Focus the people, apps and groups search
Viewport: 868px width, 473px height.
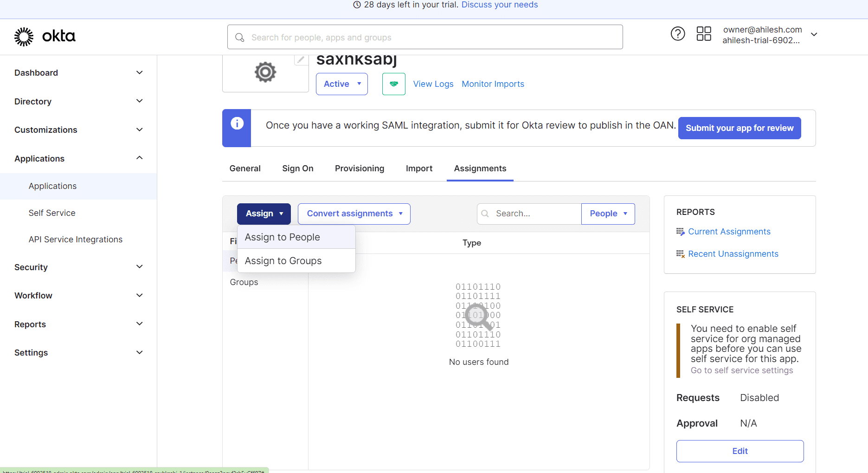click(425, 37)
